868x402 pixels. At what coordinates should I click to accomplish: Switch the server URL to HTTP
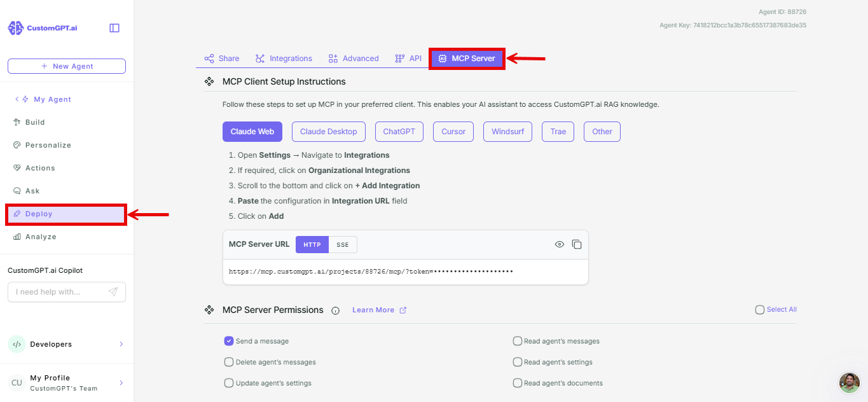point(312,244)
